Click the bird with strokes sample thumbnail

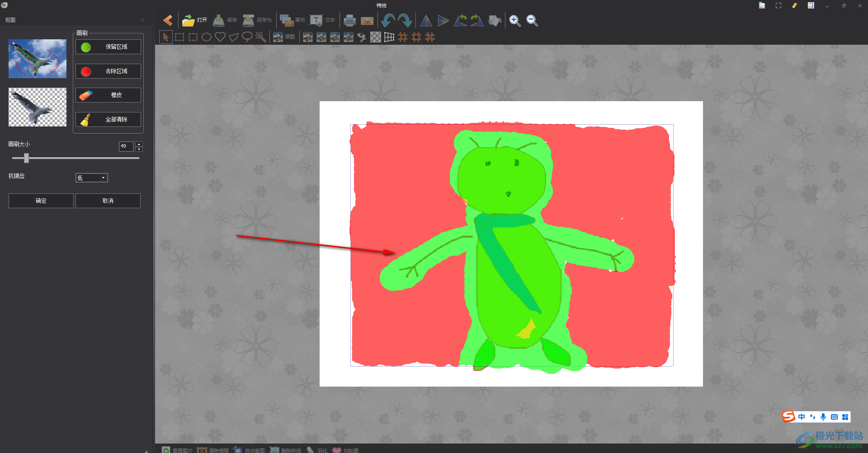click(x=38, y=59)
